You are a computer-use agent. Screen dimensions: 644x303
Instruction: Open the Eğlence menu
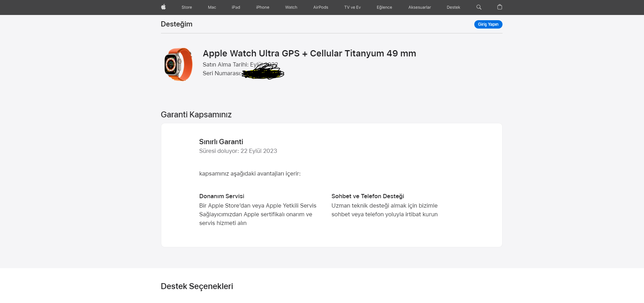(384, 7)
